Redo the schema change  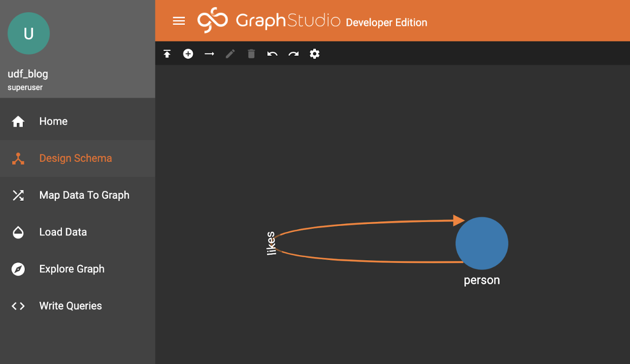tap(293, 54)
